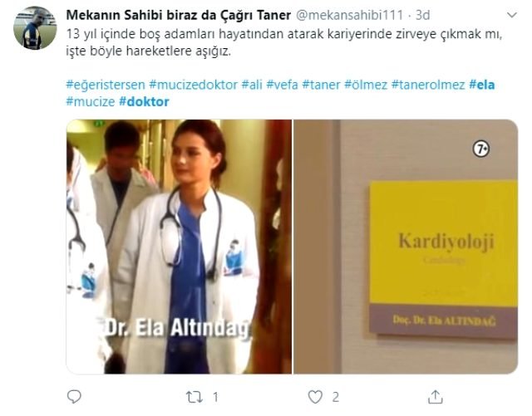Open the #tanerolmez hashtag
Viewport: 532px width, 416px height.
428,85
